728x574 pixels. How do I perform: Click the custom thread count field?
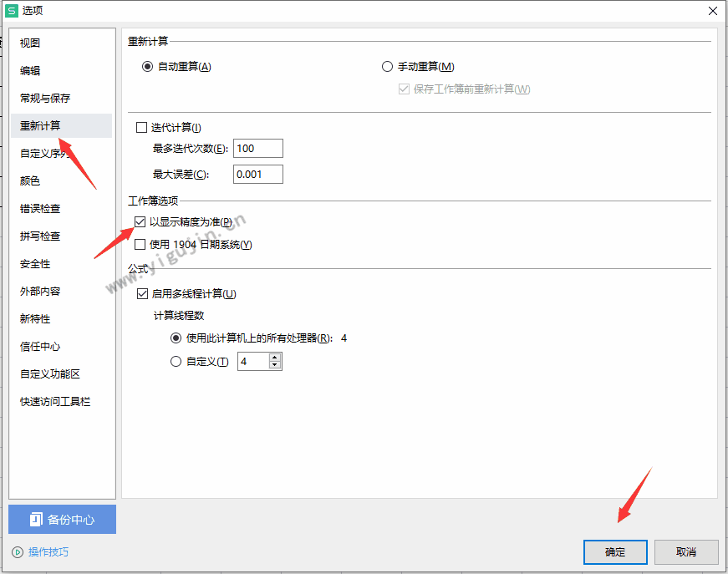point(253,362)
